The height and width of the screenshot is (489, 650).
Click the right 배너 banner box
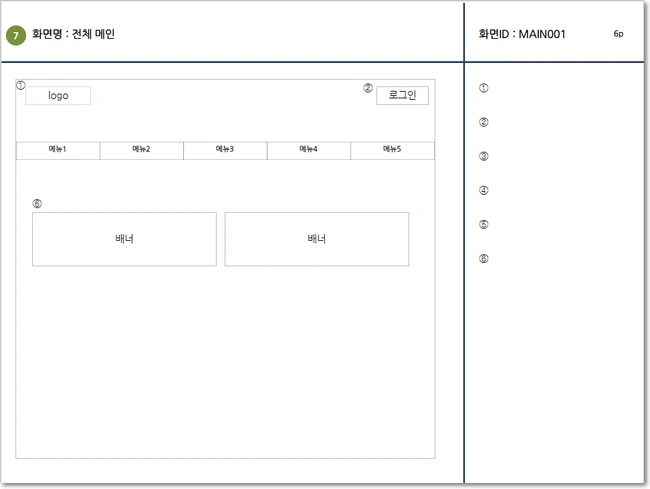point(317,239)
